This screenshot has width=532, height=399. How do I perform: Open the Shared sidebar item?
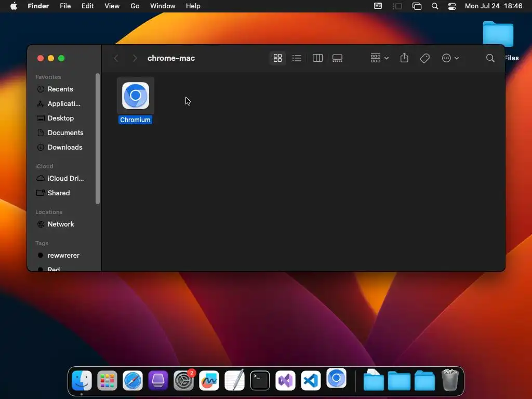click(58, 193)
